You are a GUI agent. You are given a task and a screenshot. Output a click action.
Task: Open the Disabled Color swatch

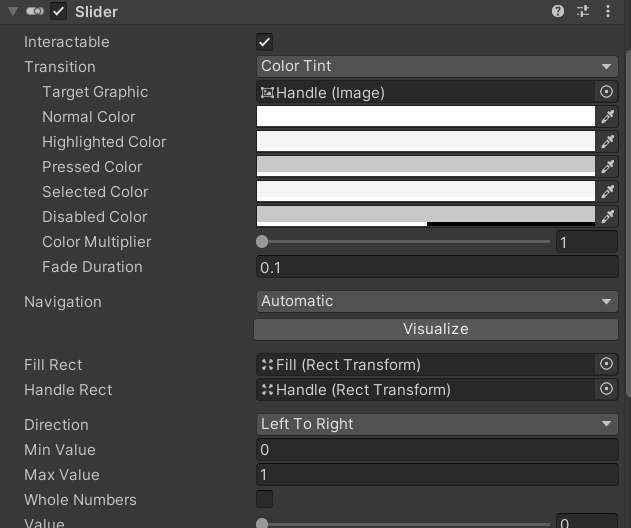[x=426, y=216]
